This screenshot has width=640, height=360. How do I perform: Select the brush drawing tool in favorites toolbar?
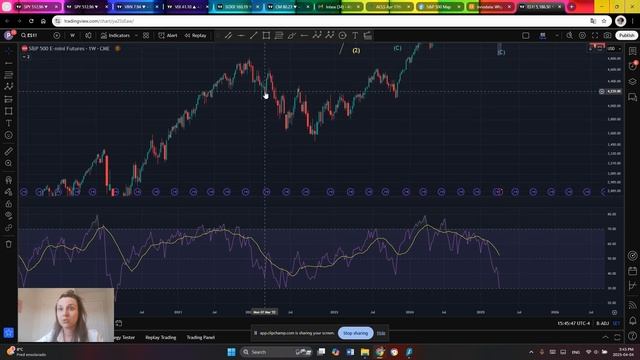291,36
